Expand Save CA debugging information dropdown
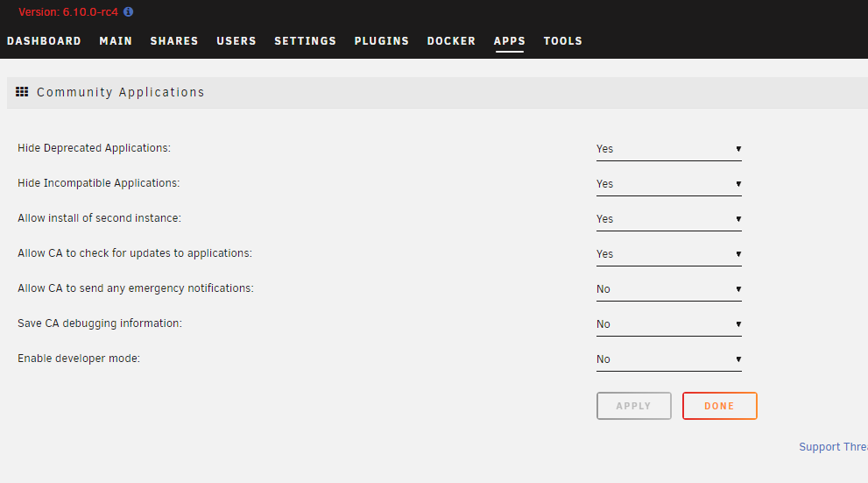This screenshot has height=483, width=868. click(x=668, y=324)
